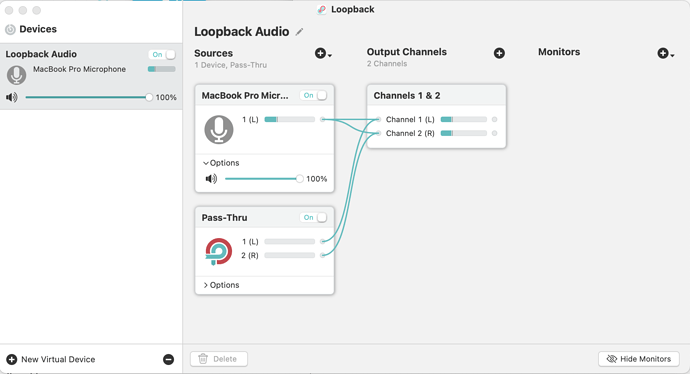Click the Channels 1 & 2 header
This screenshot has height=374, width=690.
437,95
